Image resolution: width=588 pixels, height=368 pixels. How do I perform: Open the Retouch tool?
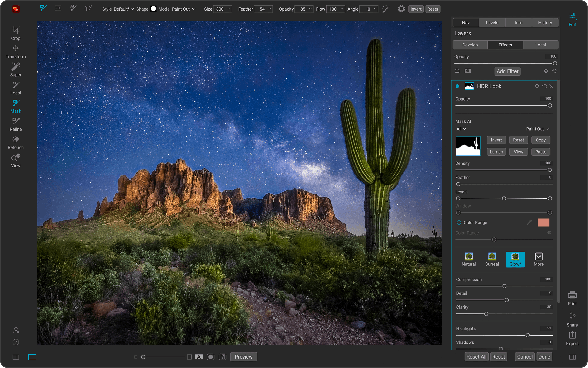[x=15, y=142]
